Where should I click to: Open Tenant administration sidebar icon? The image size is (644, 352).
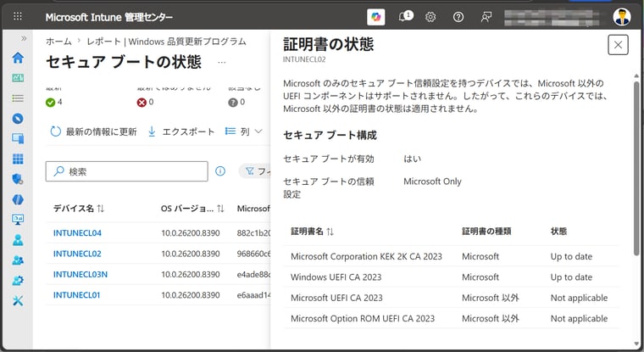pos(18,281)
